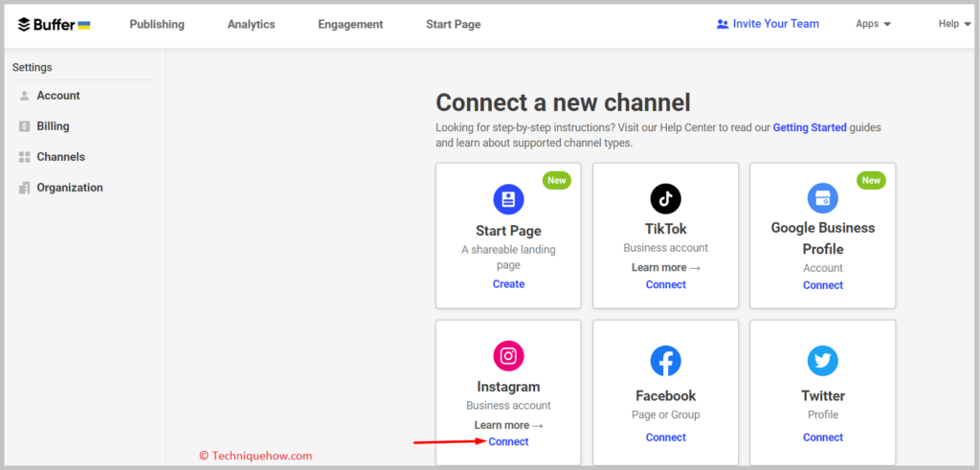The width and height of the screenshot is (980, 470).
Task: Click the Instagram card title
Action: tap(508, 387)
